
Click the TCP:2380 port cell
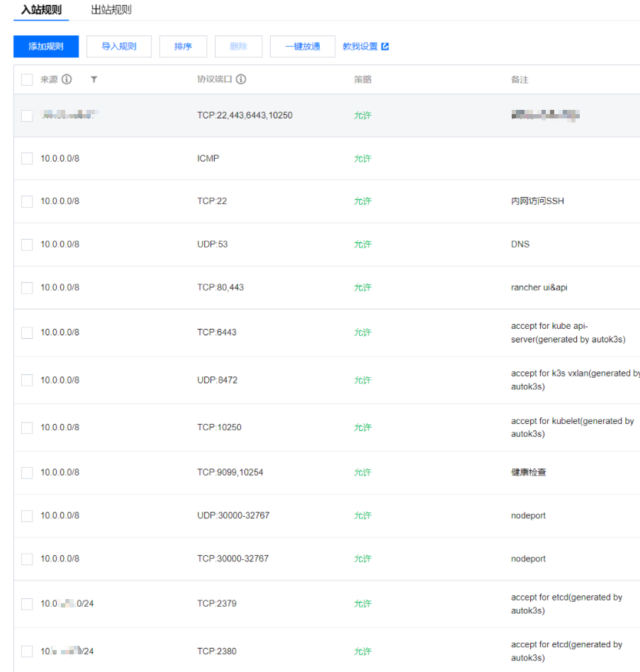(x=217, y=651)
